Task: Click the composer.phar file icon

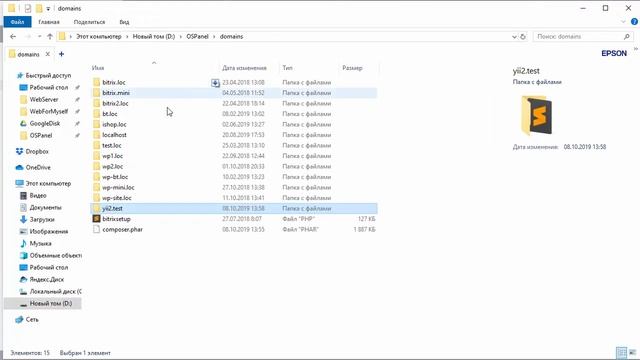Action: (96, 229)
